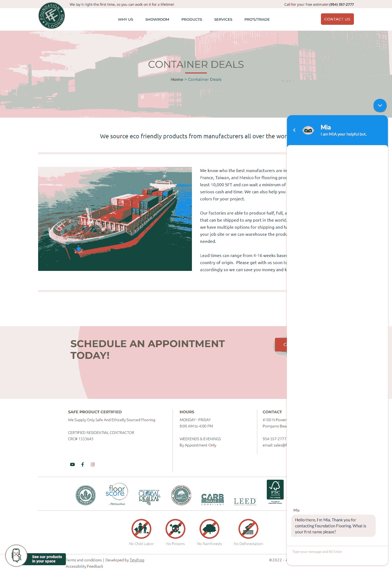Click the chat message input field
The height and width of the screenshot is (572, 392).
pos(337,552)
